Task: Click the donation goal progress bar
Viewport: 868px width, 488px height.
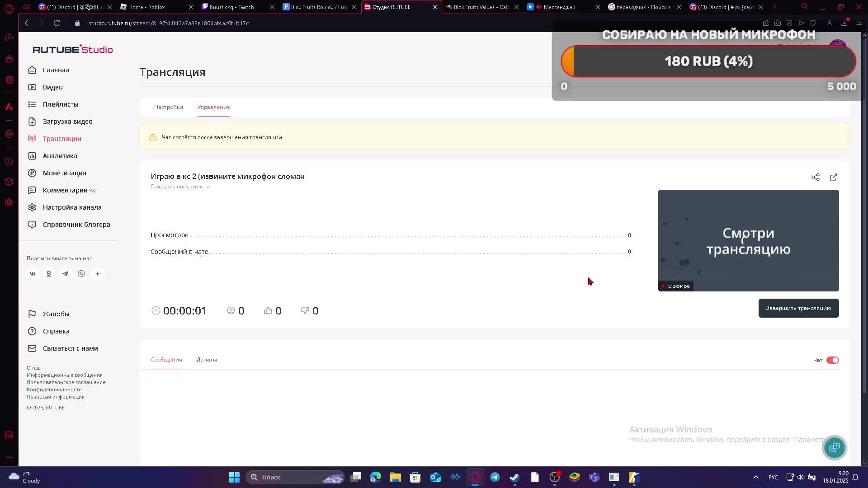Action: click(708, 61)
